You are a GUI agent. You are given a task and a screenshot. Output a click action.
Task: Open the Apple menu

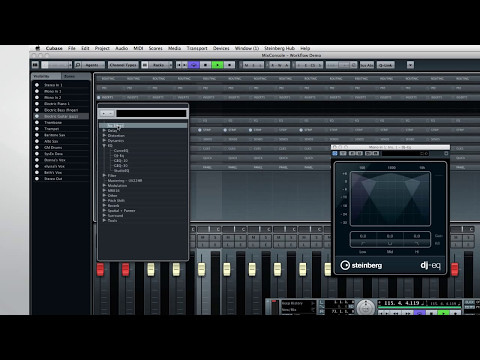pos(38,48)
